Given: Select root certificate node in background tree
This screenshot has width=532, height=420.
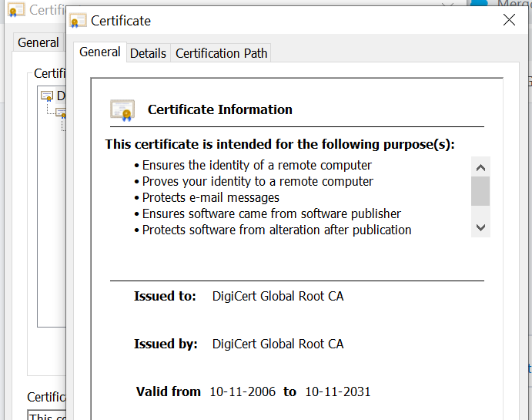Looking at the screenshot, I should pos(52,96).
